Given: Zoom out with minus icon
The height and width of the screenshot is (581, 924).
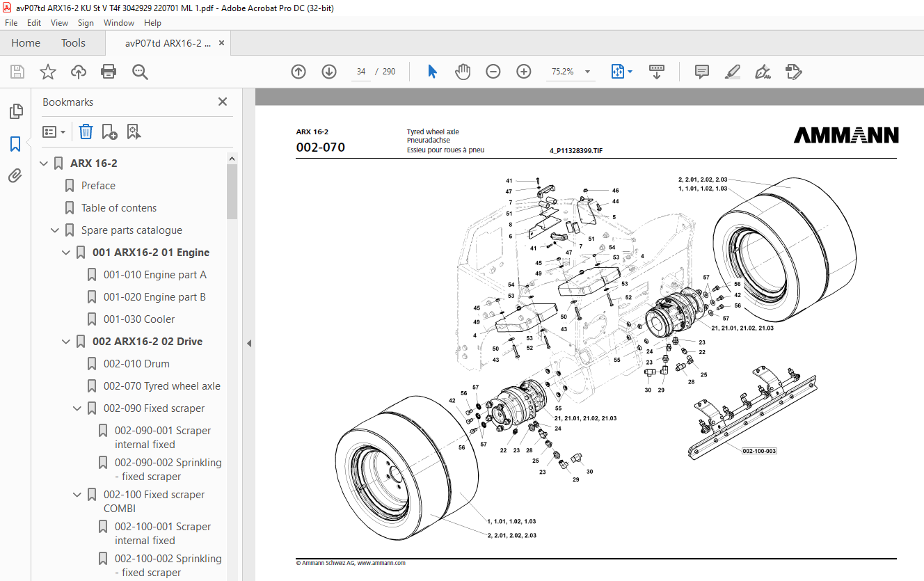Looking at the screenshot, I should [493, 72].
